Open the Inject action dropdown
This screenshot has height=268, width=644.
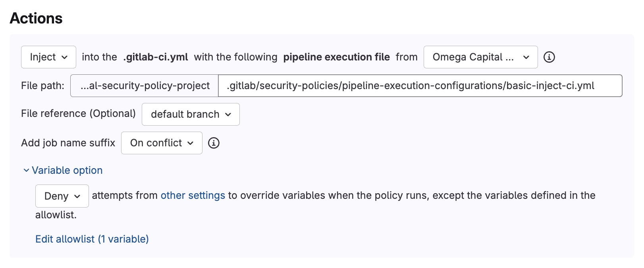coord(48,57)
